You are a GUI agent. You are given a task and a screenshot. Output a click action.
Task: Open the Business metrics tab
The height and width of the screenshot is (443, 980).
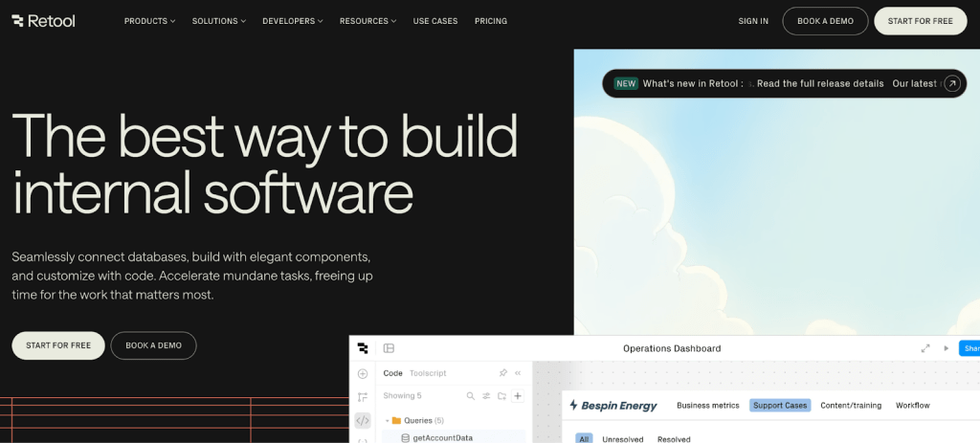[x=708, y=406]
